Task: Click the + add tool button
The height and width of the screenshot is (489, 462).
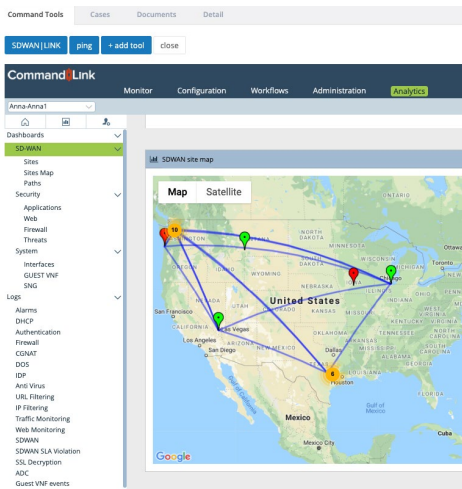Action: 126,45
